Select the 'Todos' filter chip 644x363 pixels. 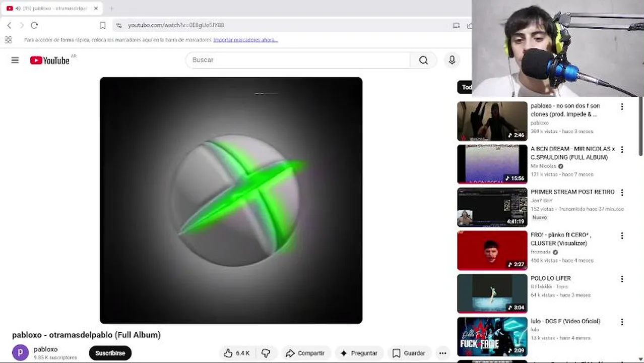click(x=464, y=87)
